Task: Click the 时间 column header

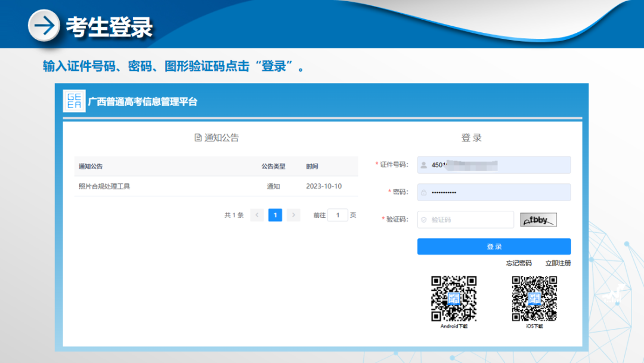Action: click(312, 167)
